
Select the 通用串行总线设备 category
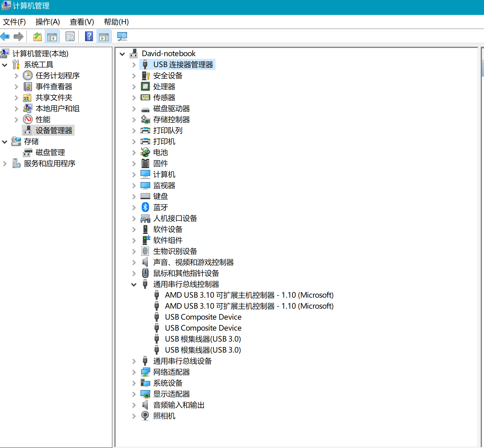click(x=183, y=361)
